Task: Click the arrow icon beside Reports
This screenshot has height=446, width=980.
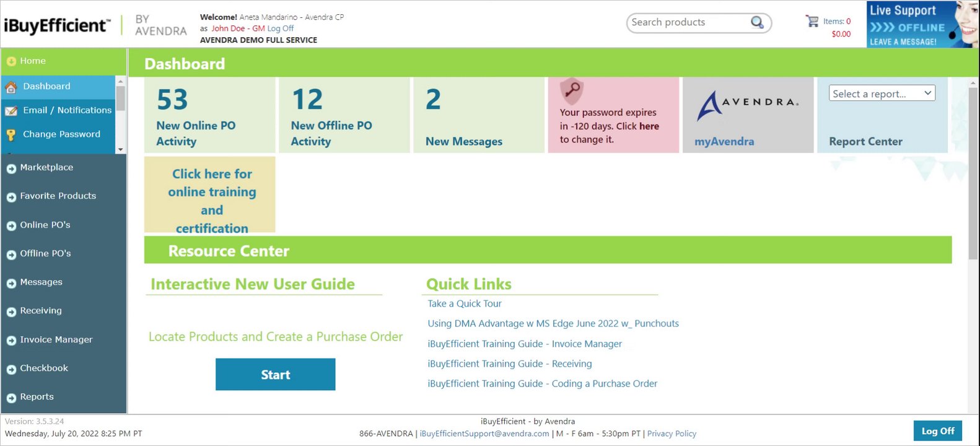Action: [11, 398]
